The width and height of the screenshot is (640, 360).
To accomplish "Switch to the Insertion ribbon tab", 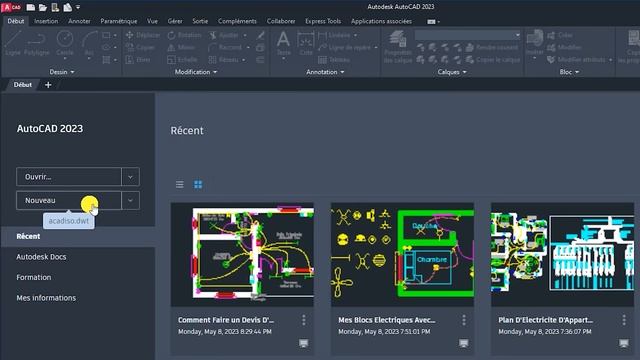I will click(46, 21).
